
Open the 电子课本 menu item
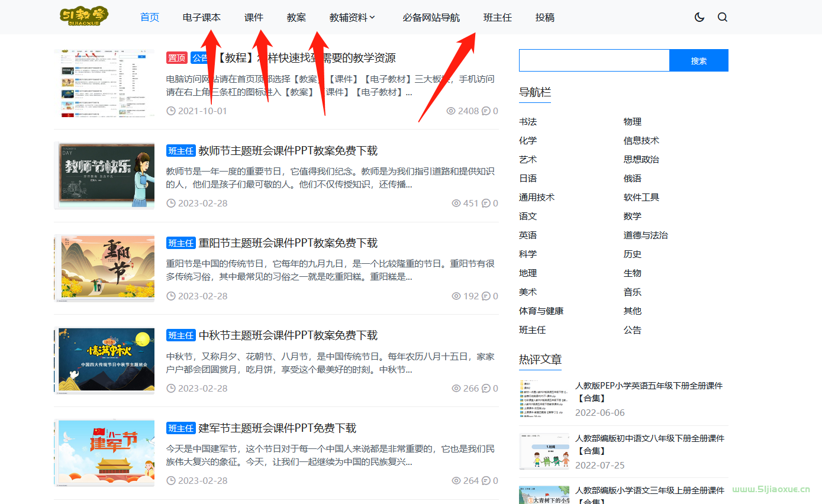[x=201, y=17]
